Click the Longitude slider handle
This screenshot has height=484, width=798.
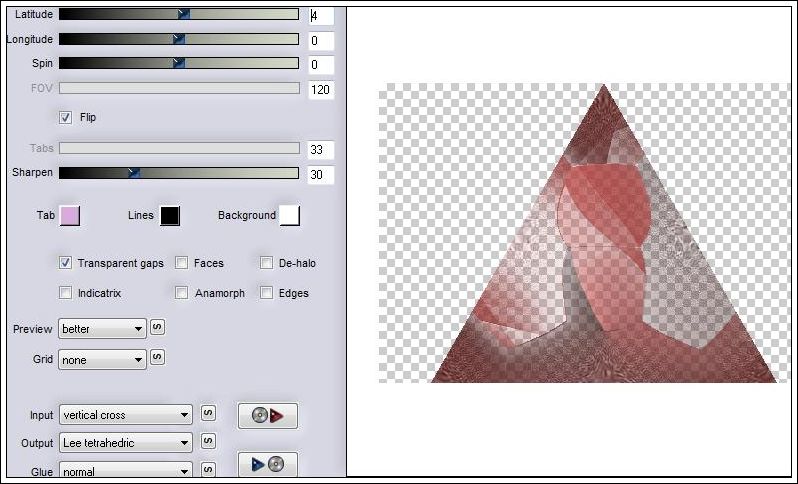point(178,39)
